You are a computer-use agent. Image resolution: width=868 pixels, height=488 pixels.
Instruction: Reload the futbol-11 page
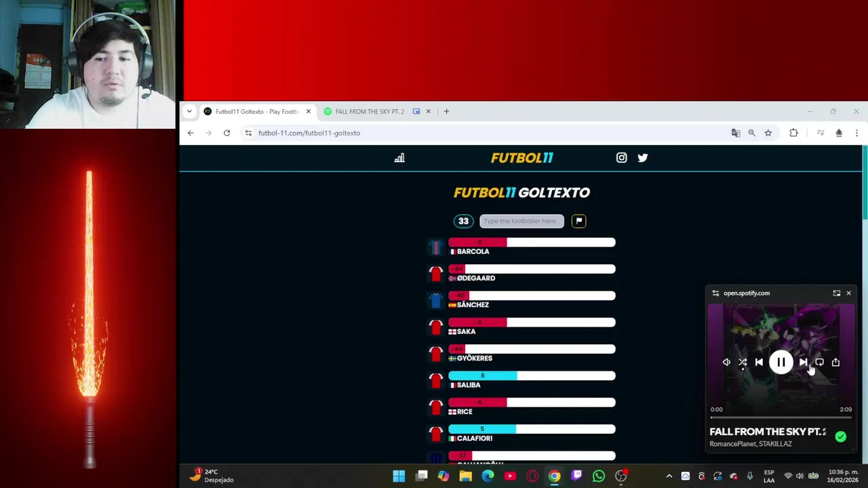pos(226,133)
